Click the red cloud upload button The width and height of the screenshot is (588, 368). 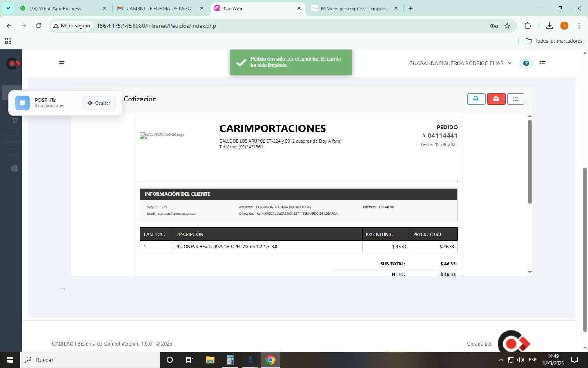[496, 99]
